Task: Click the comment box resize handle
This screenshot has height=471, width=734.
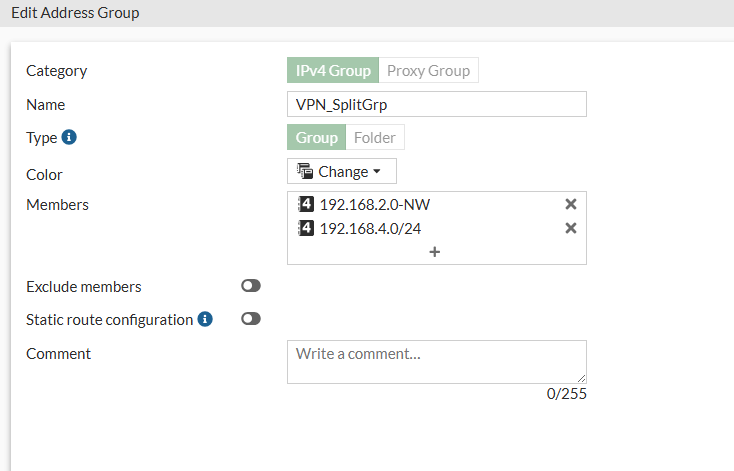Action: (581, 378)
